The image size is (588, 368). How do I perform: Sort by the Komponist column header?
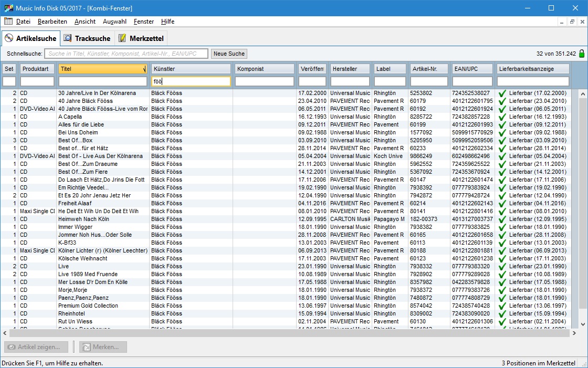pyautogui.click(x=265, y=69)
